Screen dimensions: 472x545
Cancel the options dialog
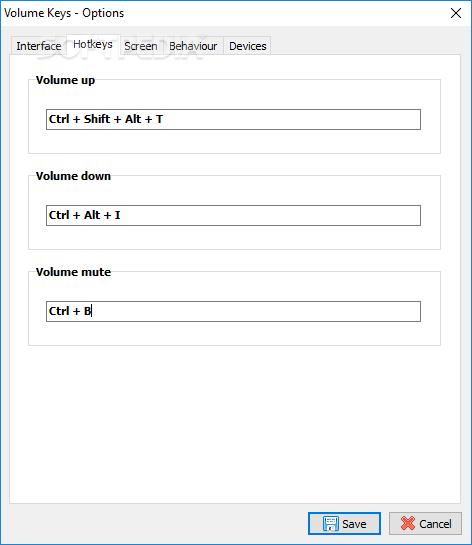(x=425, y=523)
